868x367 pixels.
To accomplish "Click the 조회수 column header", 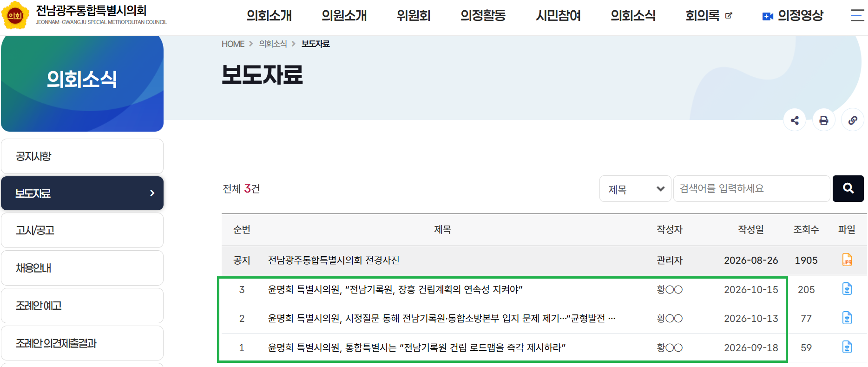I will pos(806,229).
